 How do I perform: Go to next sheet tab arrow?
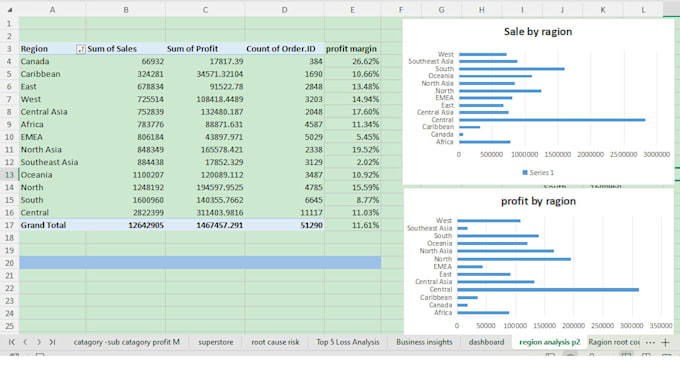click(x=39, y=342)
